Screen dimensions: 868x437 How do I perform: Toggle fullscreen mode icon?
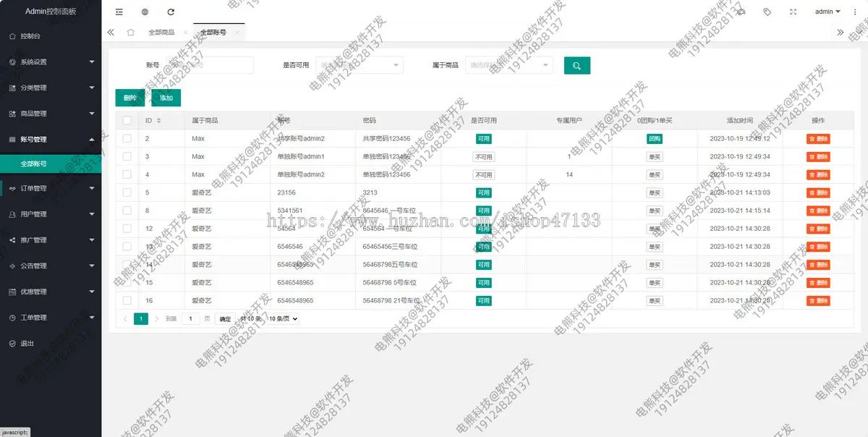point(793,12)
